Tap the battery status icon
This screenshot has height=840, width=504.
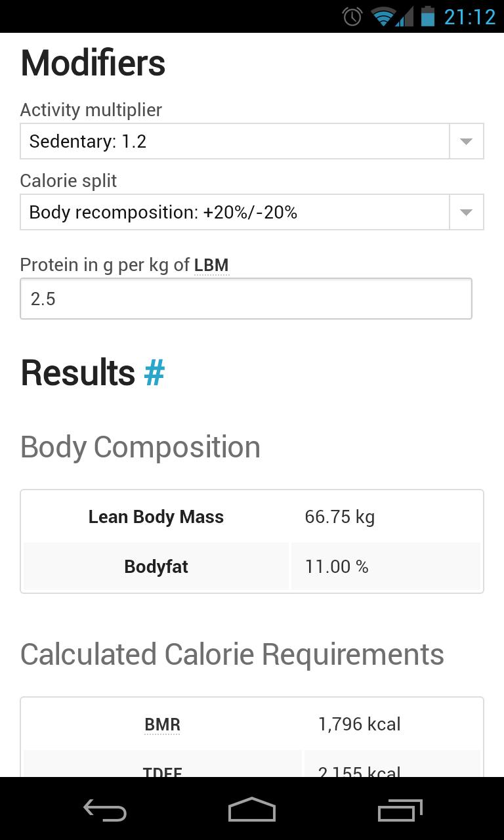click(x=428, y=16)
